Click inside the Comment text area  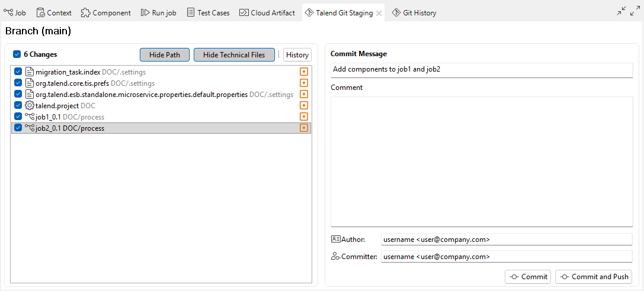pos(481,161)
